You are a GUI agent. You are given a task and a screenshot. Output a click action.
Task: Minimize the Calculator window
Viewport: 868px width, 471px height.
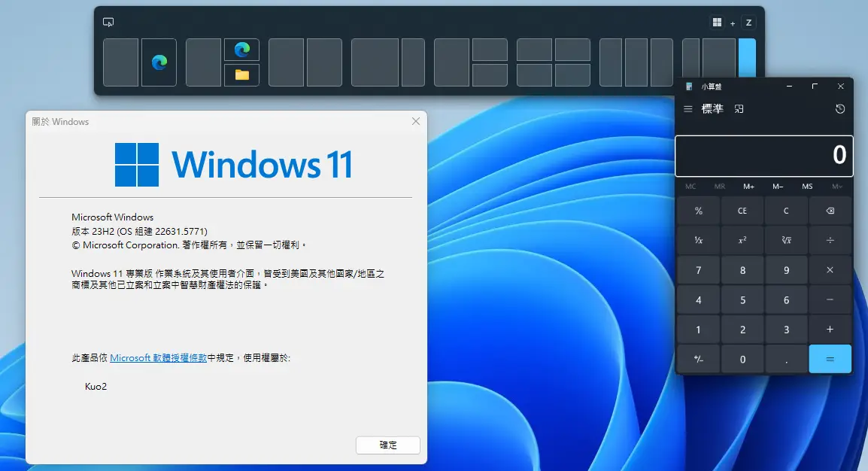pos(789,87)
